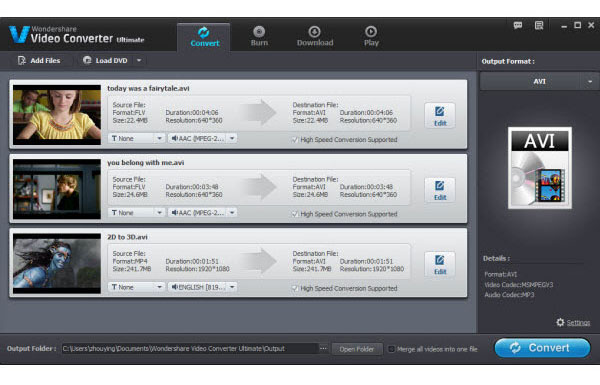Select file name 2D to 3D.avi
Screen dimensions: 600x385
point(127,237)
